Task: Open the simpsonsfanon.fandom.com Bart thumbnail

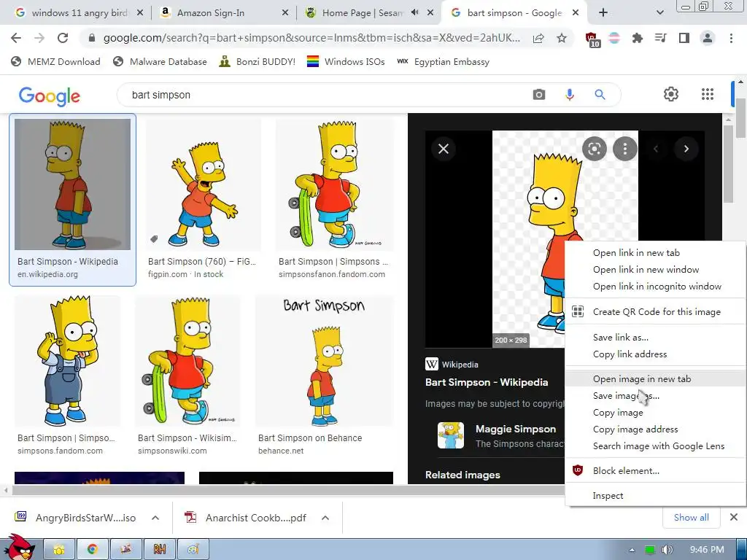Action: pyautogui.click(x=336, y=184)
